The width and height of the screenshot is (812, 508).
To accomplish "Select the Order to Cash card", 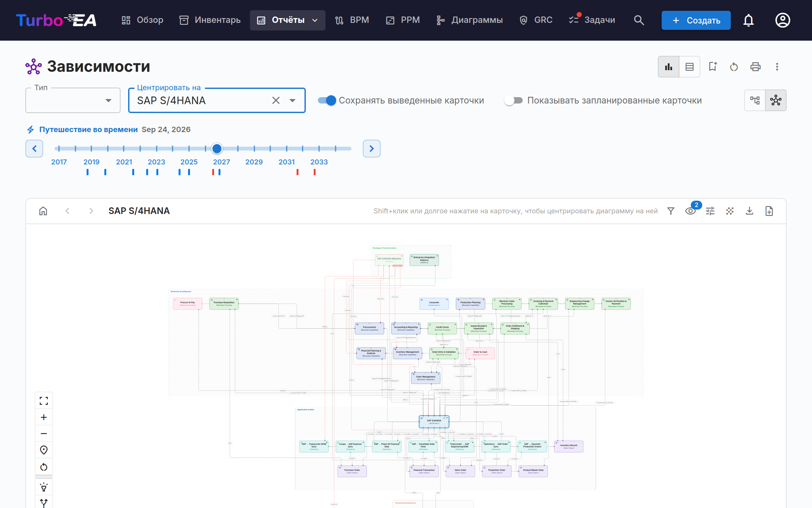I will click(480, 353).
